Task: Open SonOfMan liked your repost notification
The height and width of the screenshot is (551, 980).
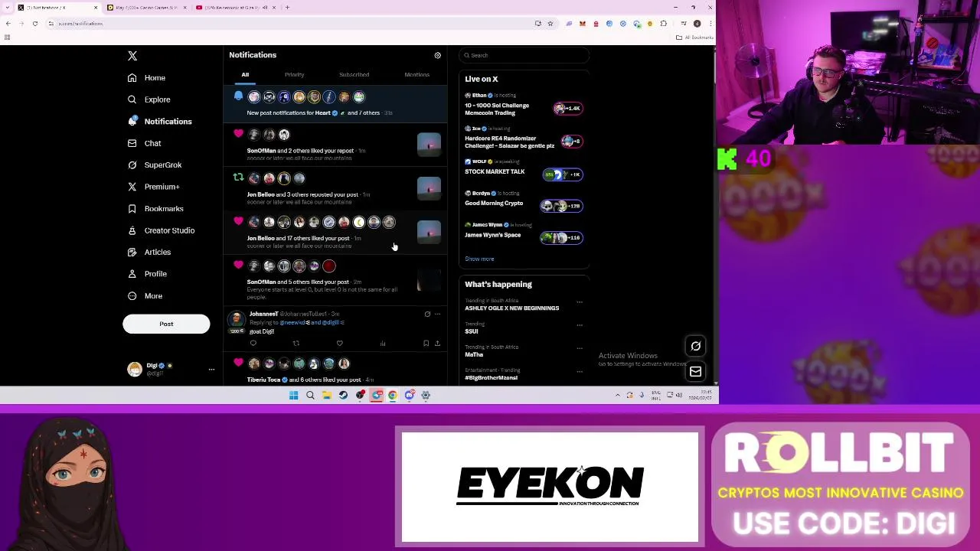Action: coord(335,144)
